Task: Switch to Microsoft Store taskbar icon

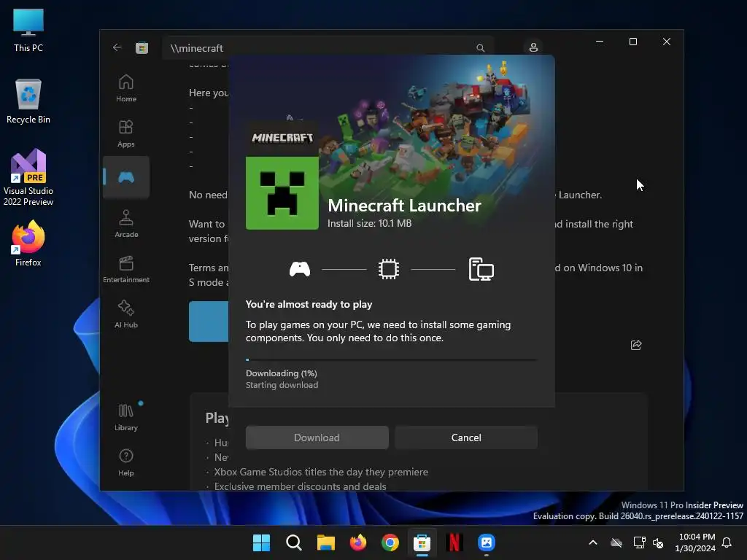Action: pos(422,542)
